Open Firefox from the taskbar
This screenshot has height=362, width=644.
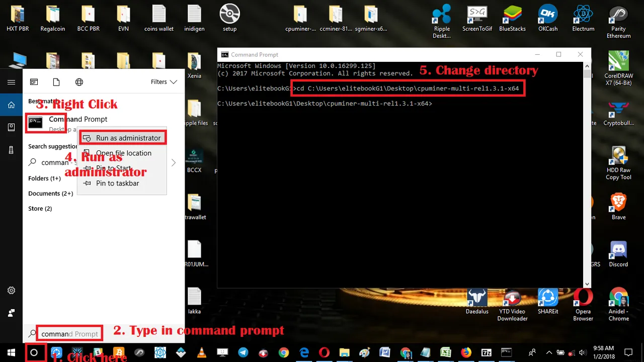[466, 352]
